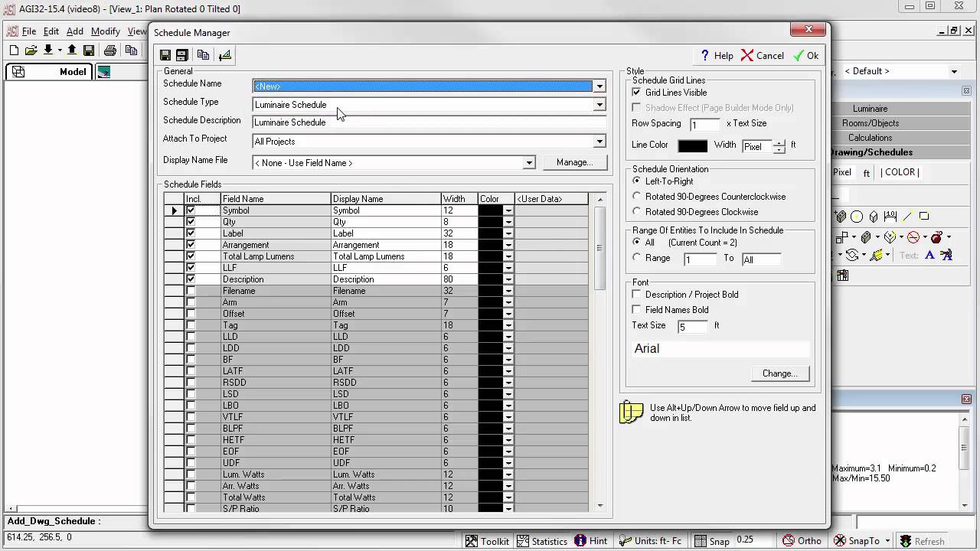980x551 pixels.
Task: Click the Line Color black swatch
Action: (693, 145)
